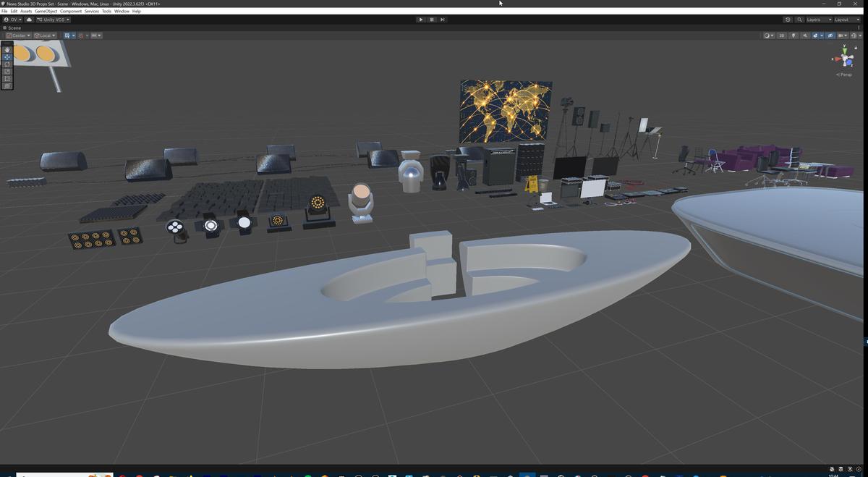
Task: Open draw mode shading dropdown
Action: pos(769,35)
